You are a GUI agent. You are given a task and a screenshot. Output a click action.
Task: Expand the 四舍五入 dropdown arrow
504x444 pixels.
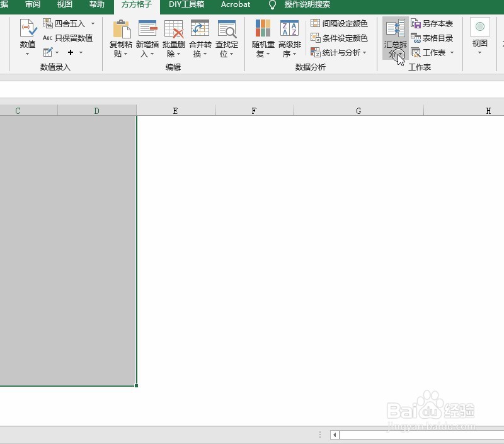(x=93, y=23)
